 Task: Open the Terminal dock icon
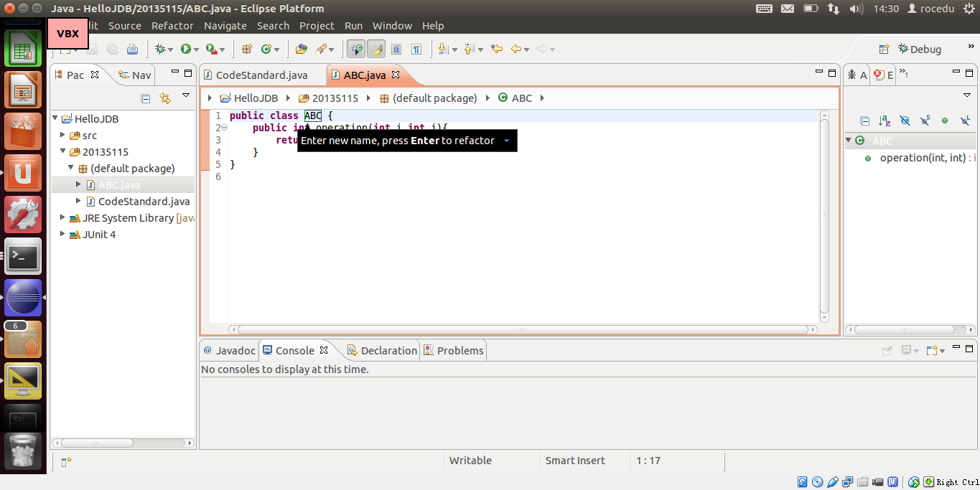click(23, 256)
